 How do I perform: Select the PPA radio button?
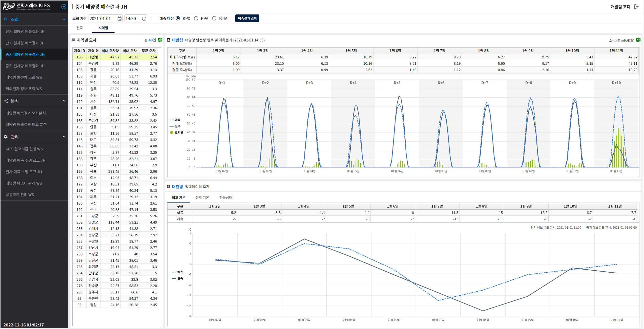(x=196, y=18)
